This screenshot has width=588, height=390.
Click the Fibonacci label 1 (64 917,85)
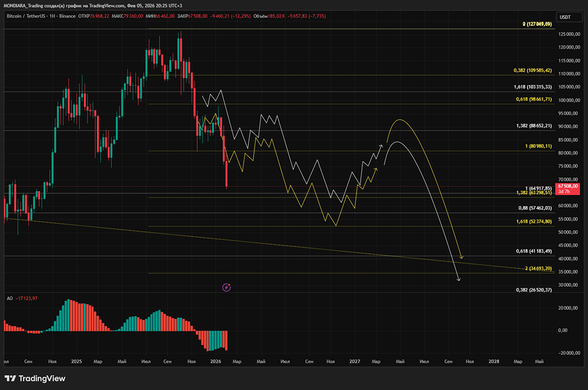[539, 188]
